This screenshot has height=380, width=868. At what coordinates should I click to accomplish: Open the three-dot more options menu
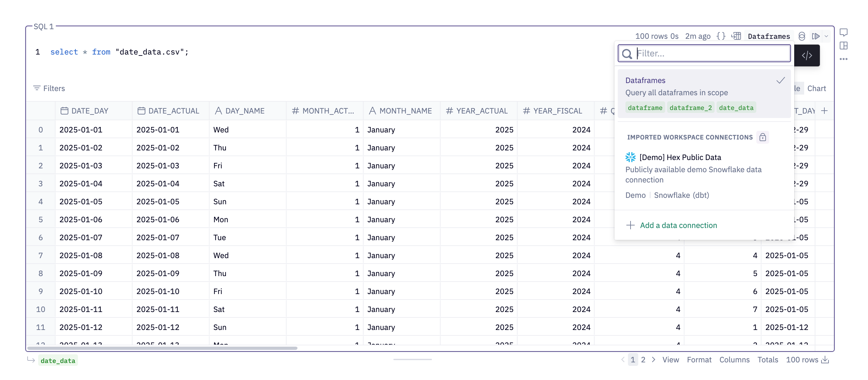[843, 59]
